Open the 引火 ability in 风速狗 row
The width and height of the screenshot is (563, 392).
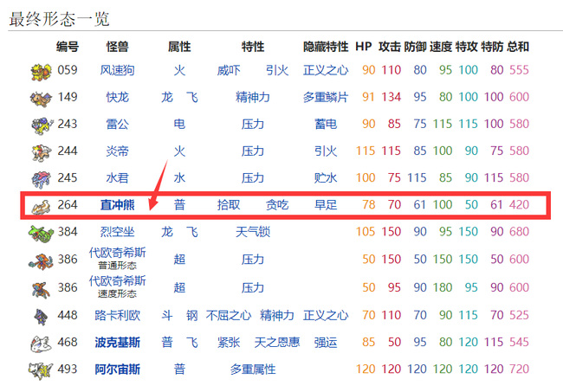coord(277,70)
